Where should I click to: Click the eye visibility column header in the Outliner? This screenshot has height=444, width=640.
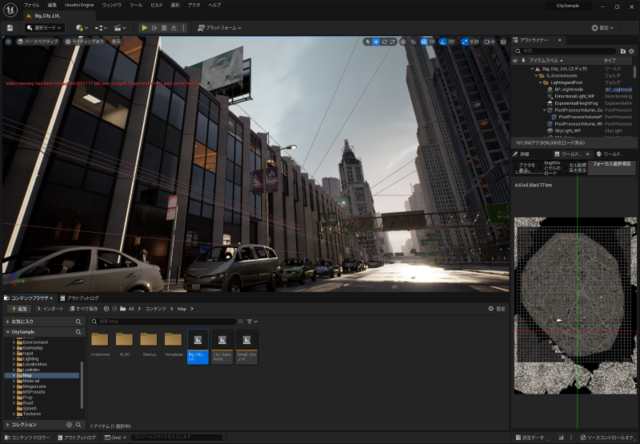click(x=515, y=61)
